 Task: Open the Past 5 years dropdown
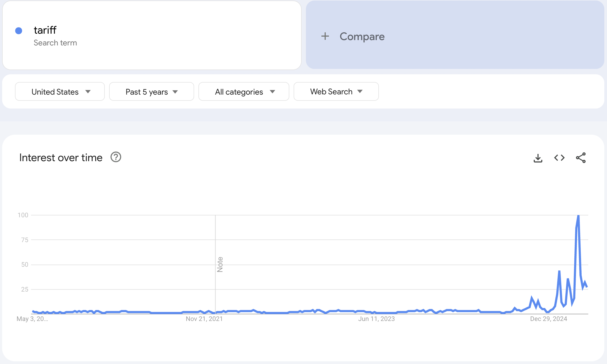[151, 92]
